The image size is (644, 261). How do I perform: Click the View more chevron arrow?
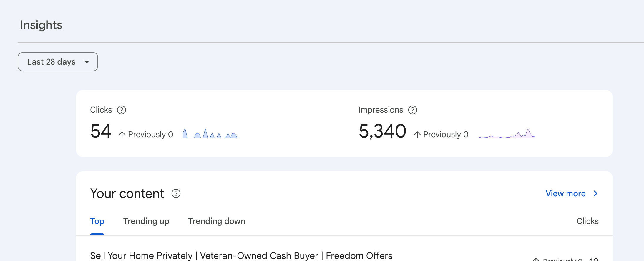tap(595, 193)
